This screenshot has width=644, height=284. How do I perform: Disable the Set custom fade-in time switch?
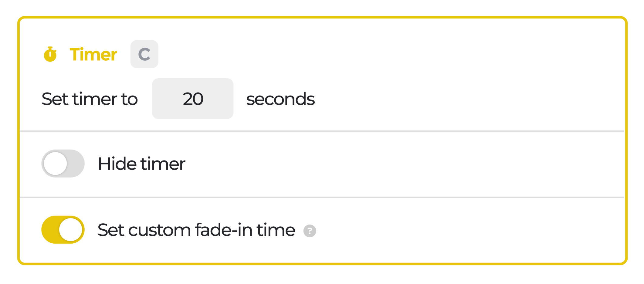pyautogui.click(x=63, y=230)
